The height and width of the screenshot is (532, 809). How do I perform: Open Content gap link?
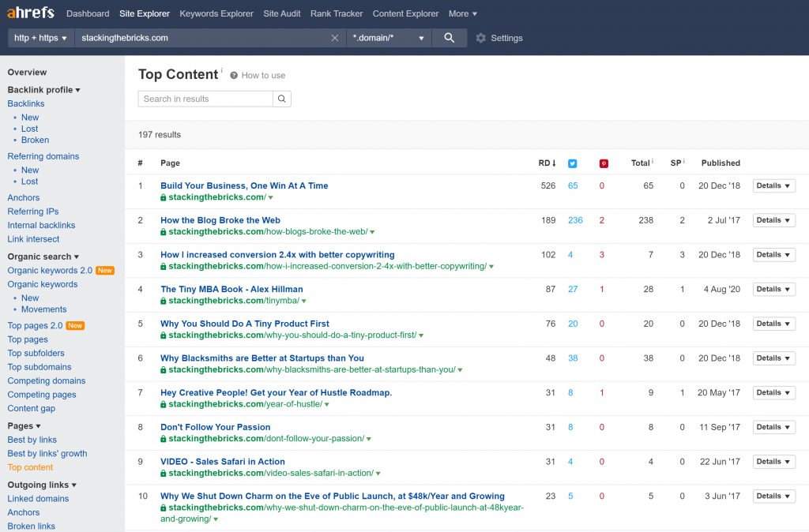point(32,408)
